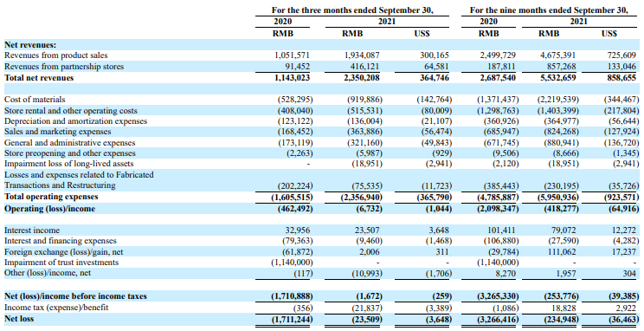Select 'Depreciation and amortization expenses' label
644x331 pixels.
pyautogui.click(x=75, y=121)
